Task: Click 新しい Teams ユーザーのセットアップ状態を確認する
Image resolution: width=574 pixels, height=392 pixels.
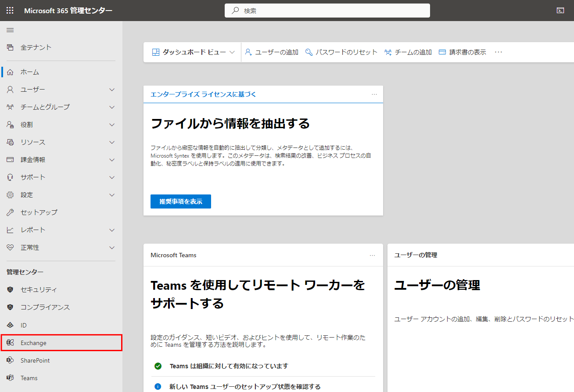Action: [245, 387]
